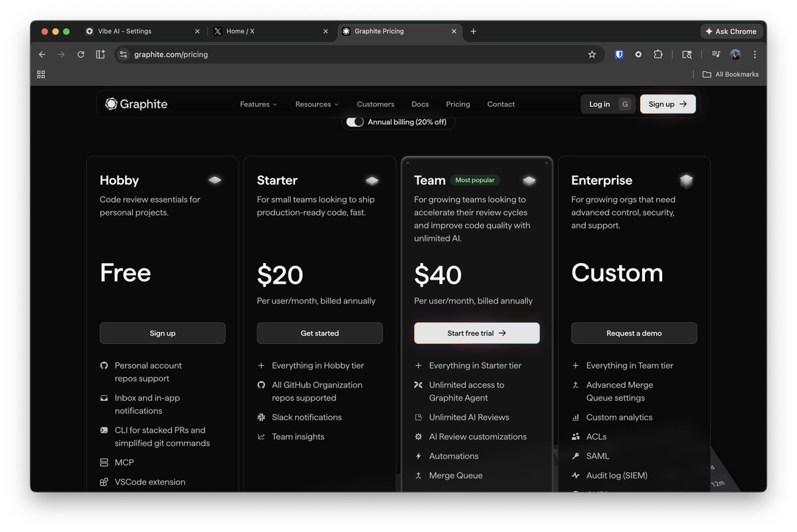Open site information icon in address bar
The height and width of the screenshot is (532, 797).
click(123, 54)
